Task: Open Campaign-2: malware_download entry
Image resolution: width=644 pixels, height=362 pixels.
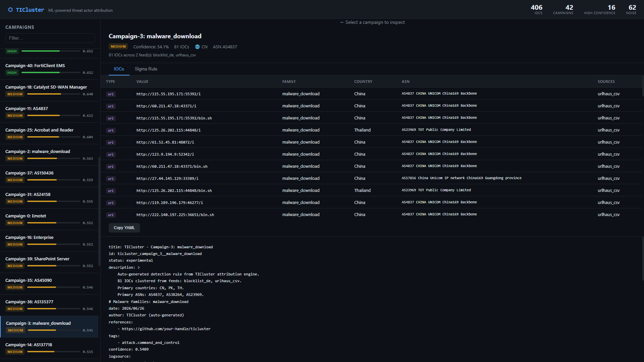Action: coord(49,155)
